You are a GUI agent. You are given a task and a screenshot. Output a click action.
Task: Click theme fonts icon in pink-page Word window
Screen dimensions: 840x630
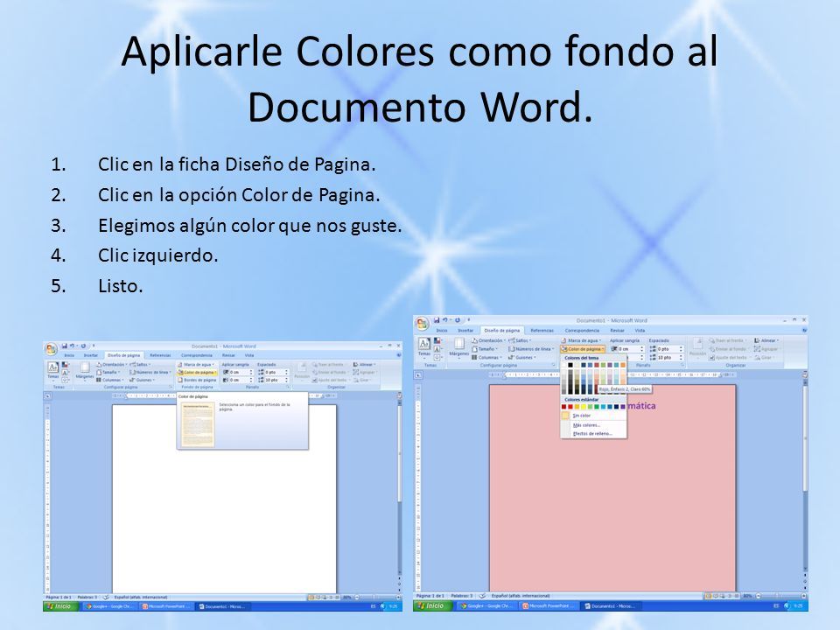437,349
